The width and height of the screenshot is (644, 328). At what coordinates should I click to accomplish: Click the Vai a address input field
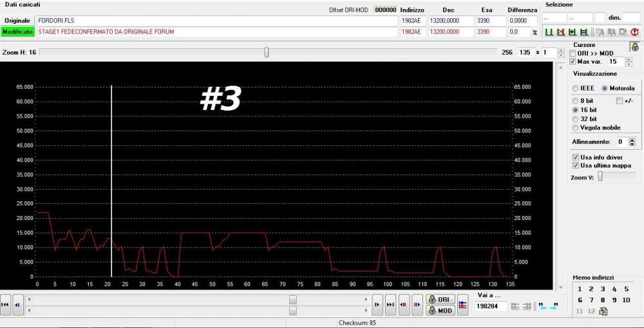click(491, 307)
